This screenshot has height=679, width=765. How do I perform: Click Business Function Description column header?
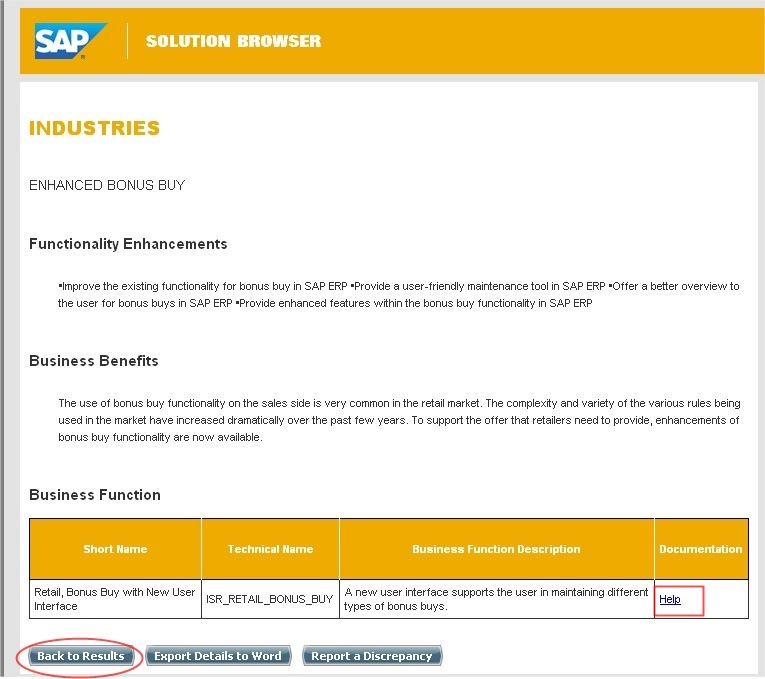pyautogui.click(x=496, y=549)
